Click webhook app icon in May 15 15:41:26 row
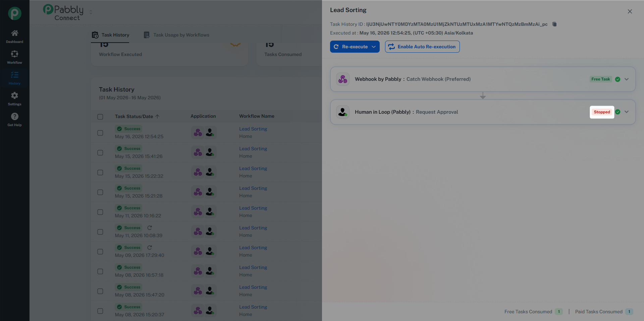The height and width of the screenshot is (321, 644). tap(198, 152)
